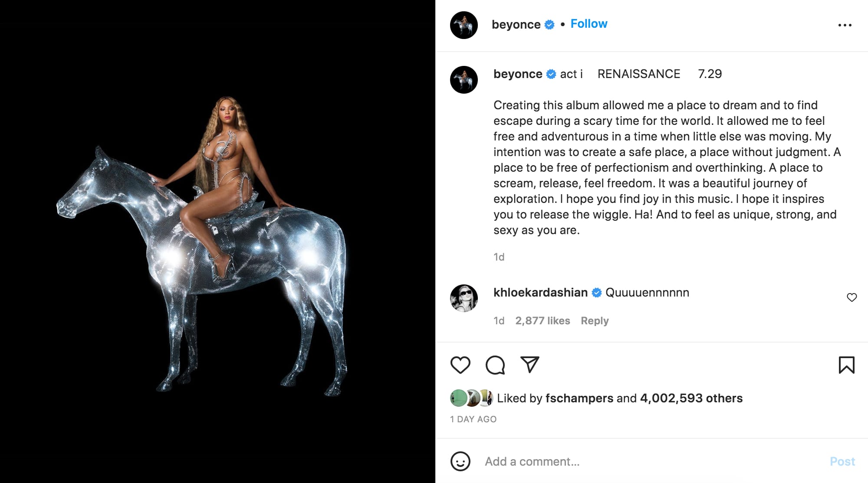868x483 pixels.
Task: Like khloekardashian's comment with the small heart
Action: (852, 297)
